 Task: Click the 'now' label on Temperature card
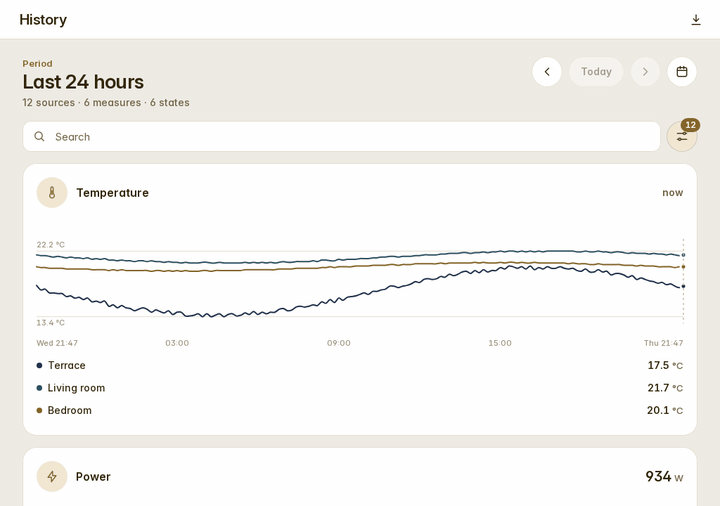(673, 193)
